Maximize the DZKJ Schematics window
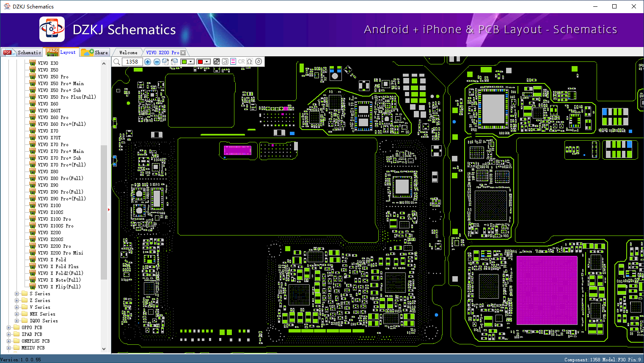This screenshot has width=644, height=363. (614, 6)
